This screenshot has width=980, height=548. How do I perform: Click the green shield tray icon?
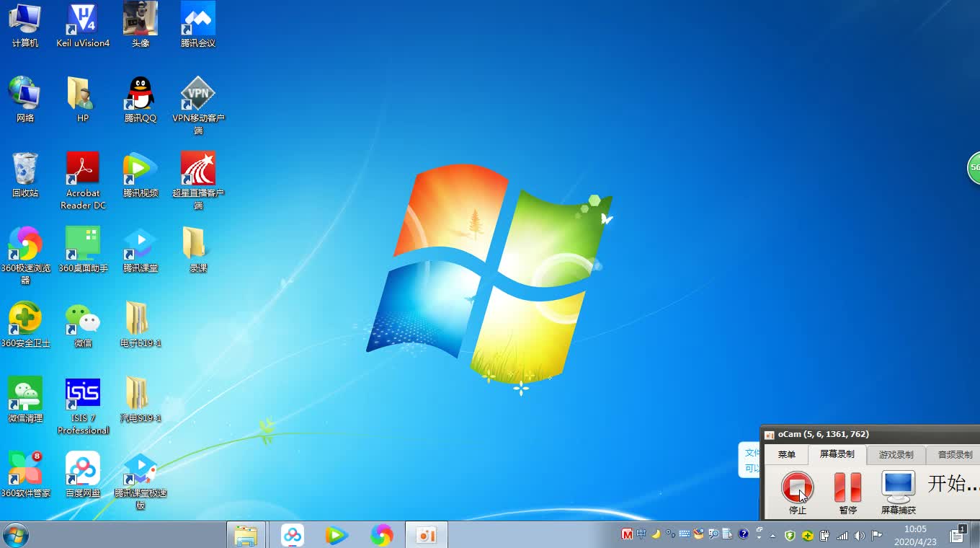pos(790,536)
